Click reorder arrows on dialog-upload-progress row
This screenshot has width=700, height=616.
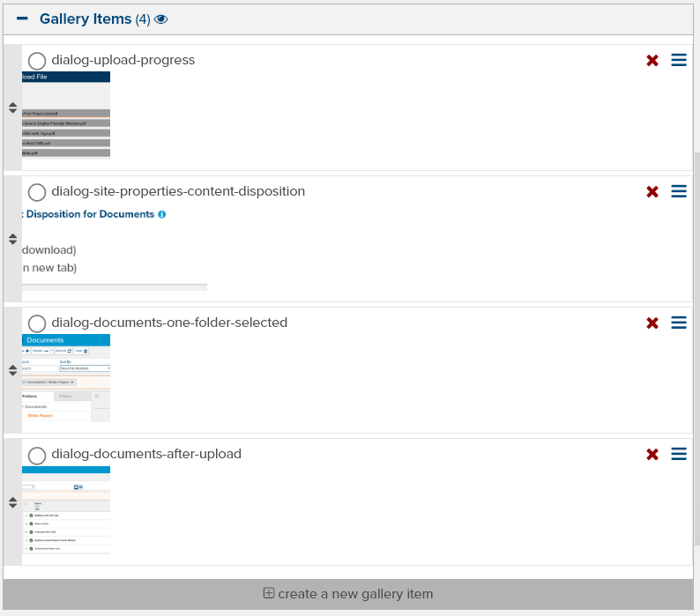(12, 108)
